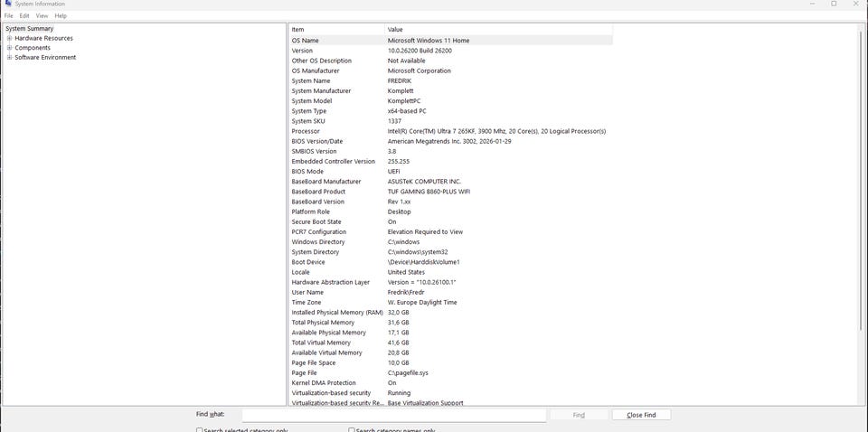The width and height of the screenshot is (868, 432).
Task: Click the Installed Physical Memory (RAM) row
Action: coord(450,313)
